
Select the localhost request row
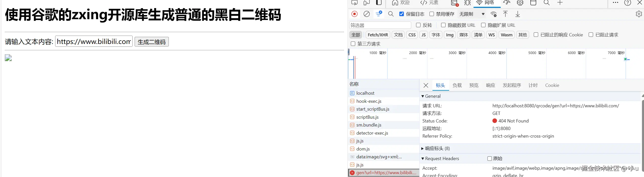point(384,93)
